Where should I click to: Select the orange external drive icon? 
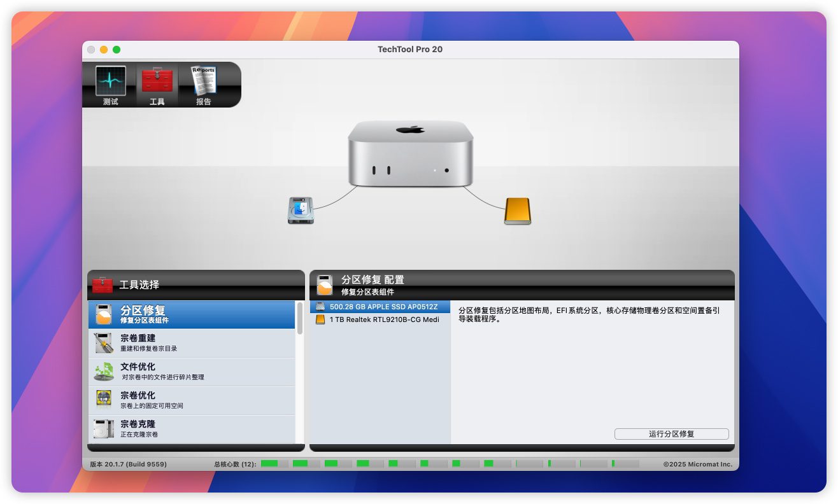(x=517, y=211)
